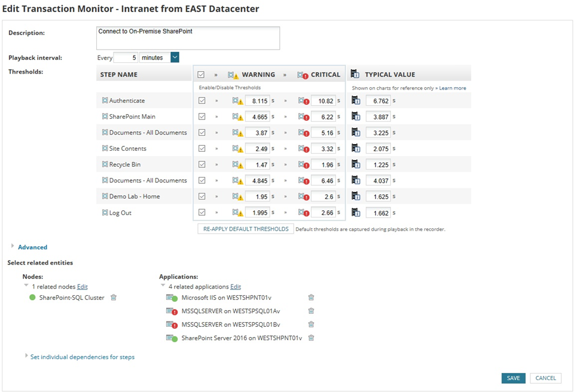Click the Description text box
Screen dimensions: 574x392
pos(188,38)
